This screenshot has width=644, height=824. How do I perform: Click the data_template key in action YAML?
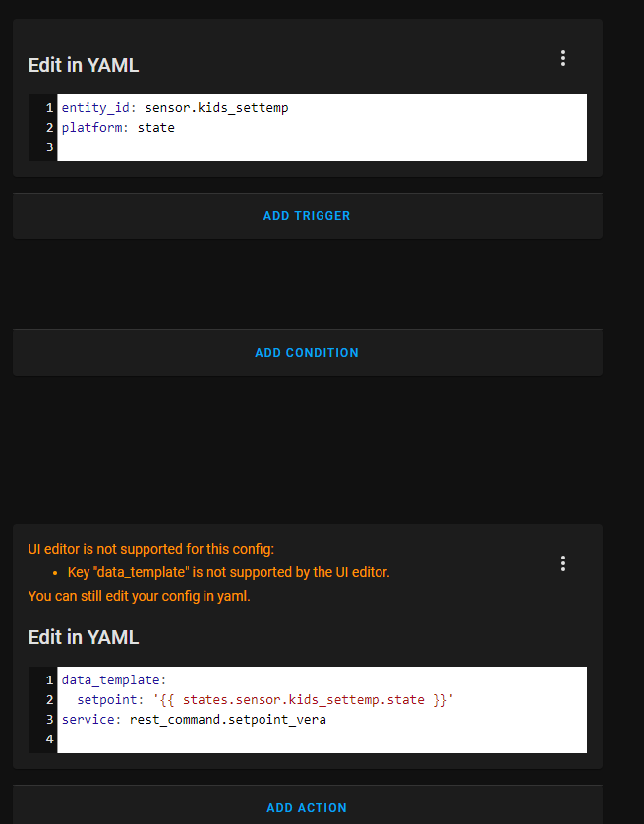(x=110, y=680)
